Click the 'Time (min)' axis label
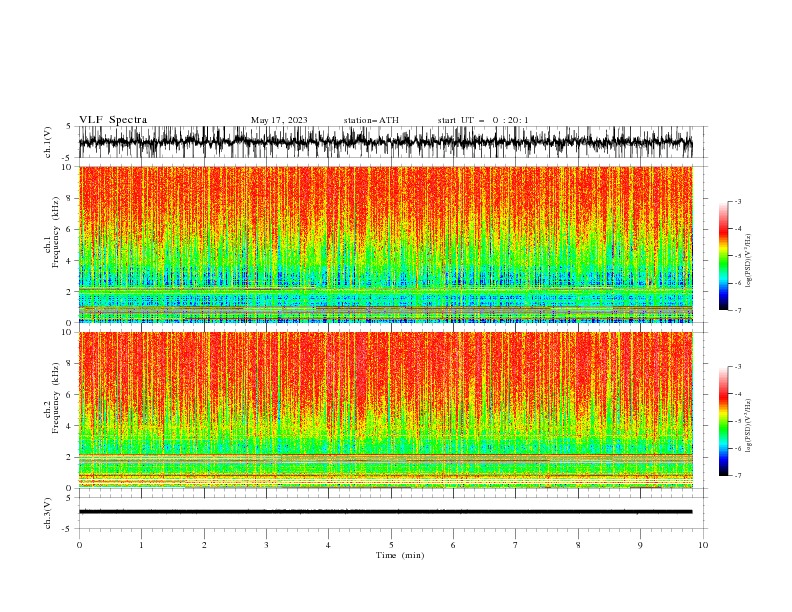This screenshot has height=612, width=792. click(x=400, y=555)
